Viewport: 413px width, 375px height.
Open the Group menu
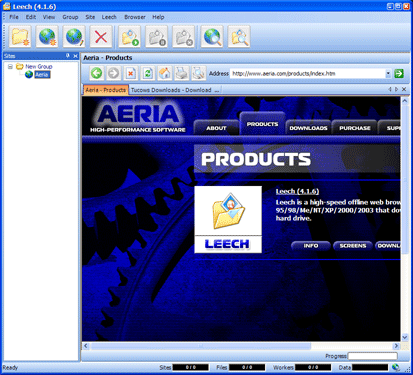pos(70,17)
